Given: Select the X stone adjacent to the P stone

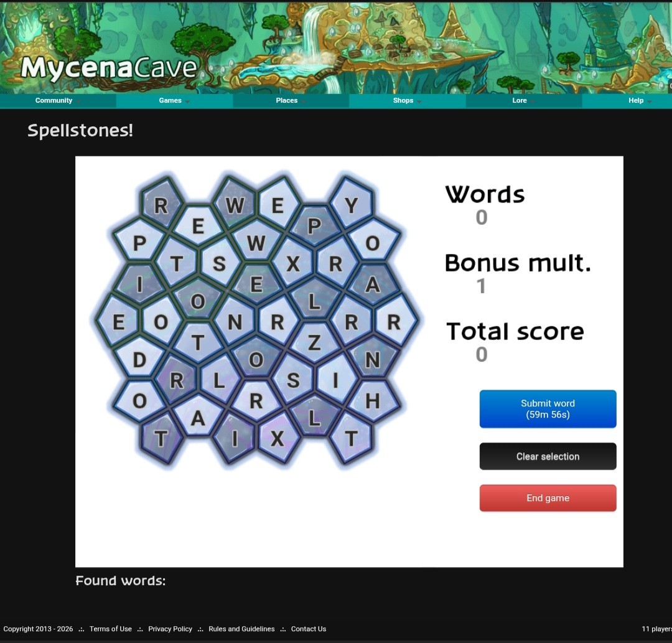Looking at the screenshot, I should pos(293,264).
